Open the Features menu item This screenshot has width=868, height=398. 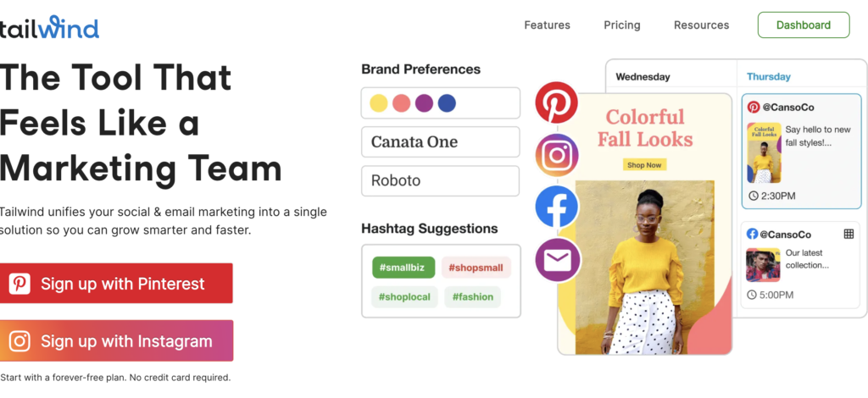pos(547,25)
